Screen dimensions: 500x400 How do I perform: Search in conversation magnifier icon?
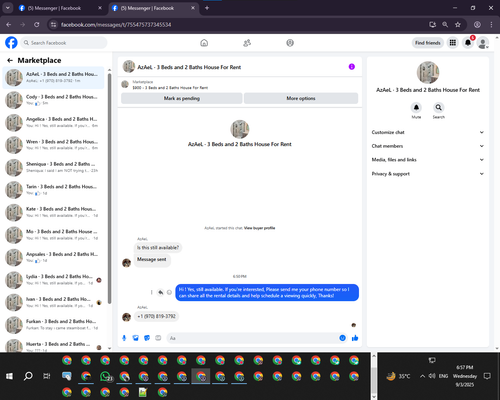439,107
